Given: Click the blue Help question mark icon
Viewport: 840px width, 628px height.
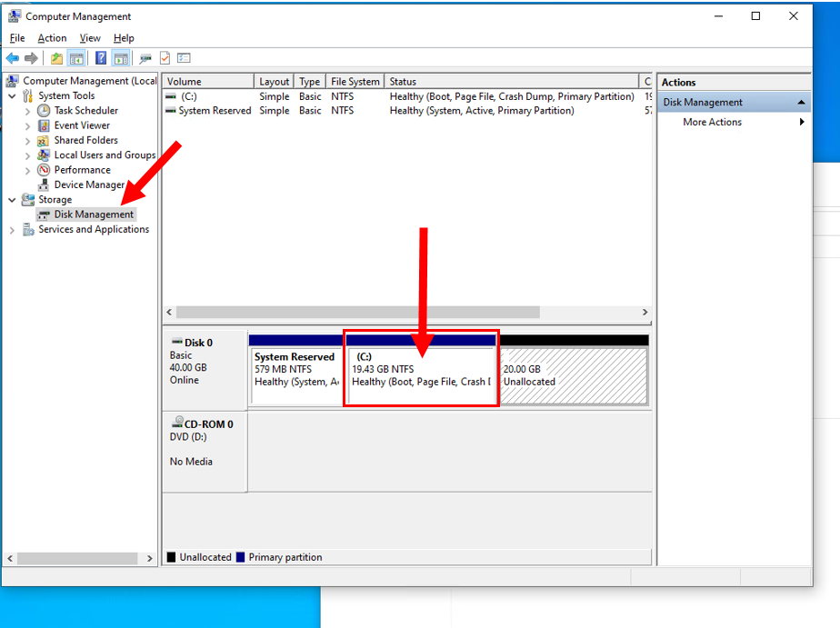Looking at the screenshot, I should click(x=100, y=58).
